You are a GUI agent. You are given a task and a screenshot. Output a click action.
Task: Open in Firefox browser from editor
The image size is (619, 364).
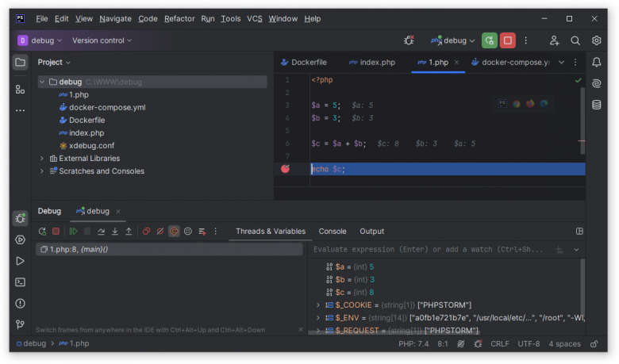point(530,104)
